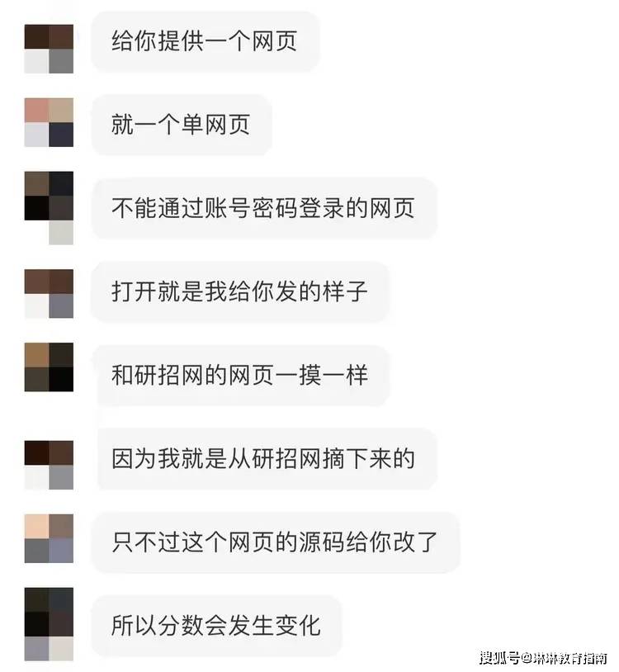This screenshot has height=672, width=619.
Task: Click the 搜狐号@琳琳教育指南 watermark text
Action: 543,657
